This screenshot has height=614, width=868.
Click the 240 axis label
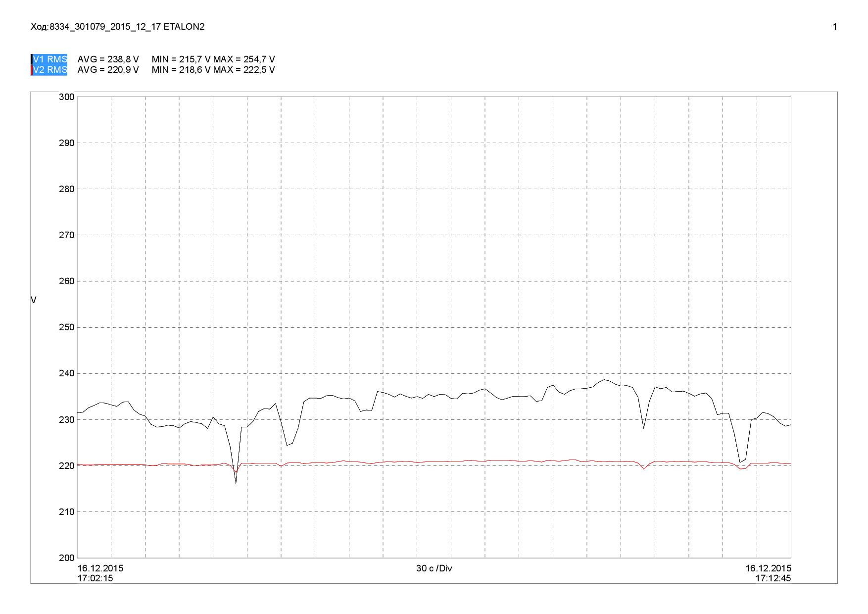coord(67,373)
